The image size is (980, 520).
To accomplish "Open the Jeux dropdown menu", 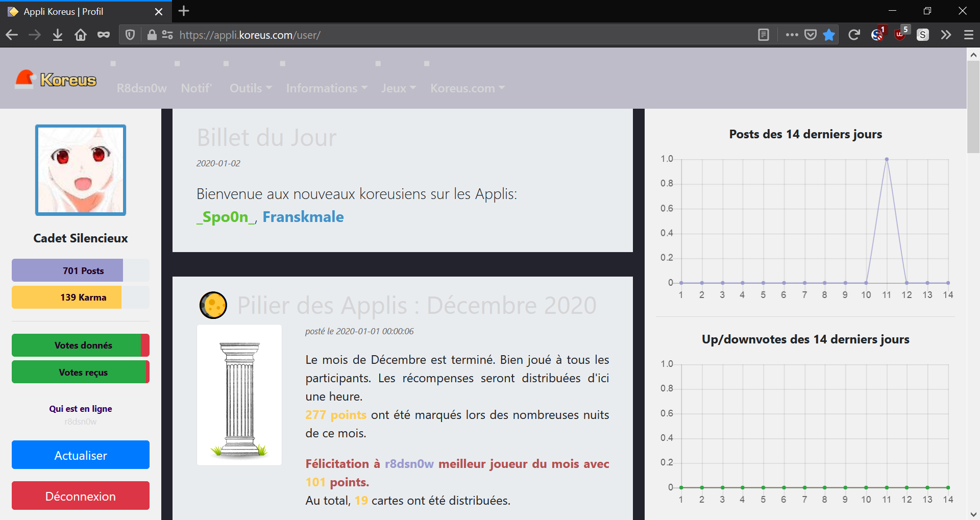I will [x=398, y=88].
